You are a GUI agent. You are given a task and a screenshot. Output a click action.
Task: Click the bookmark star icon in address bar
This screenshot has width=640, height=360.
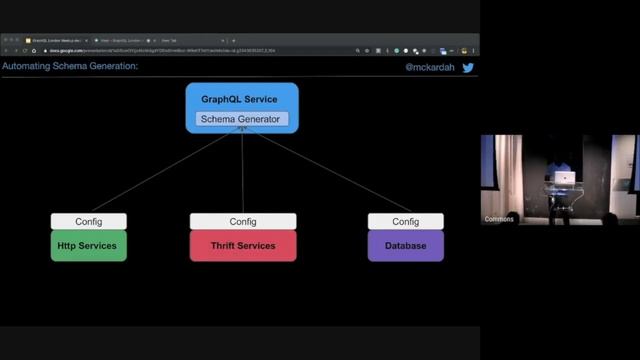click(367, 51)
